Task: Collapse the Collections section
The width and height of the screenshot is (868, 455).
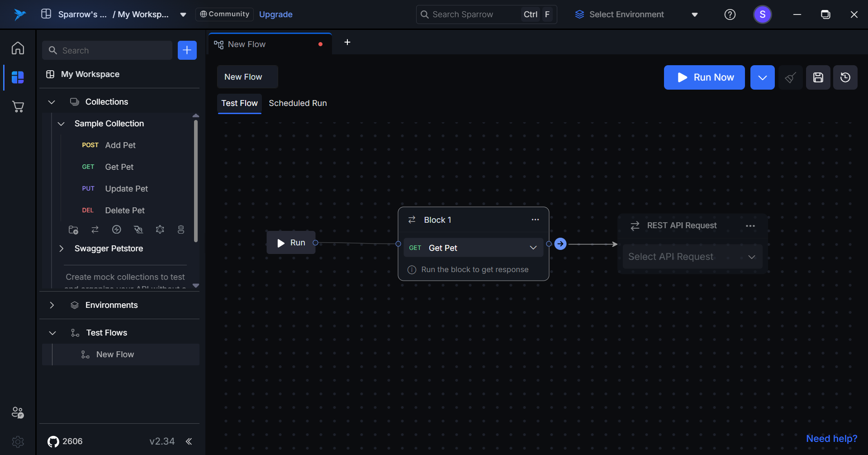Action: pos(52,102)
